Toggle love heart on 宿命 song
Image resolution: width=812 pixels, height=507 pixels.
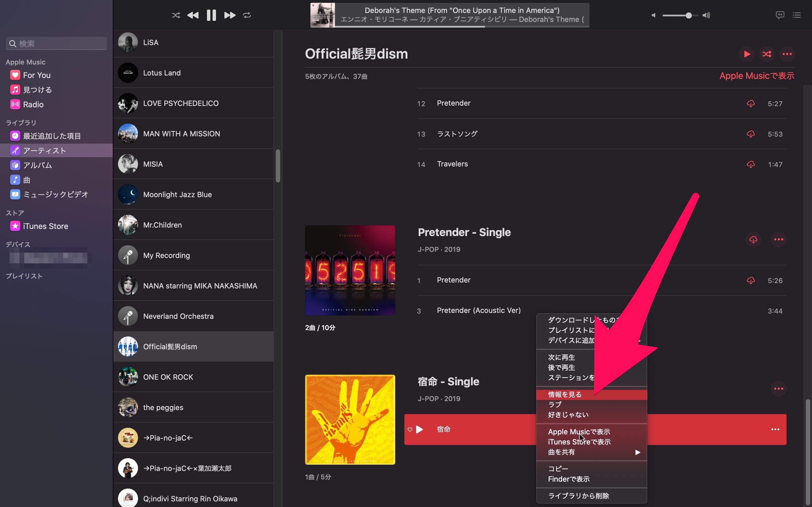pos(409,429)
